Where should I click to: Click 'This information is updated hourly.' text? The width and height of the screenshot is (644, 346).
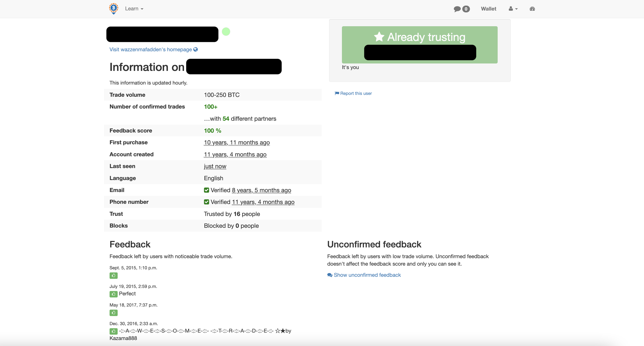click(x=148, y=83)
